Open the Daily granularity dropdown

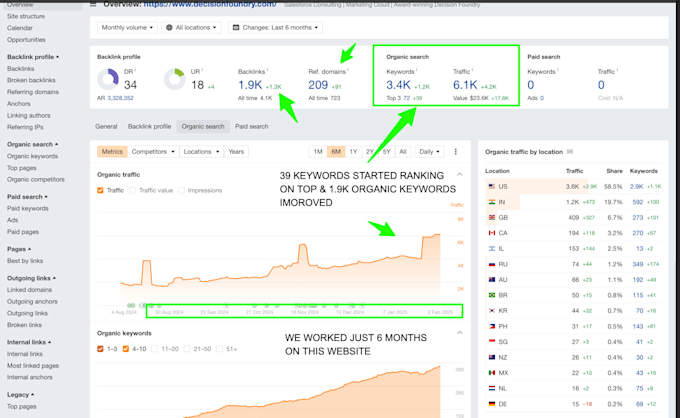429,152
